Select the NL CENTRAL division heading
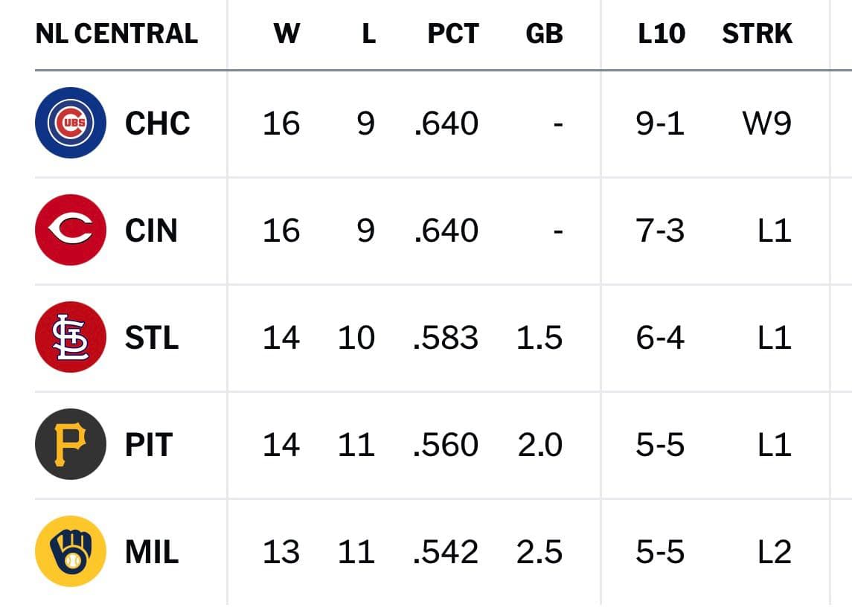The width and height of the screenshot is (852, 616). [117, 33]
